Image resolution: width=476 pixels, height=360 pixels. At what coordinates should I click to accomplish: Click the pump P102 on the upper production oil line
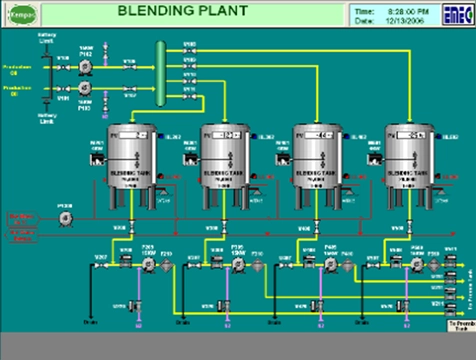click(x=85, y=67)
